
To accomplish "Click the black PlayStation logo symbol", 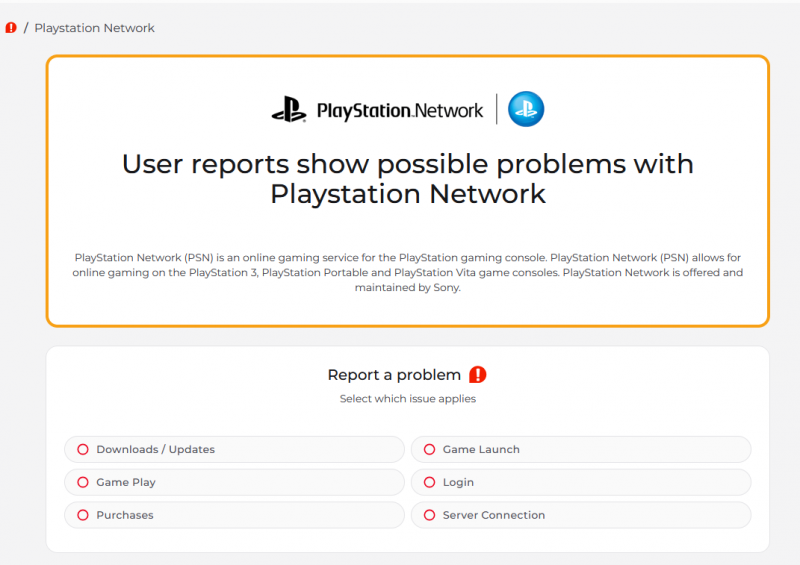I will point(289,109).
